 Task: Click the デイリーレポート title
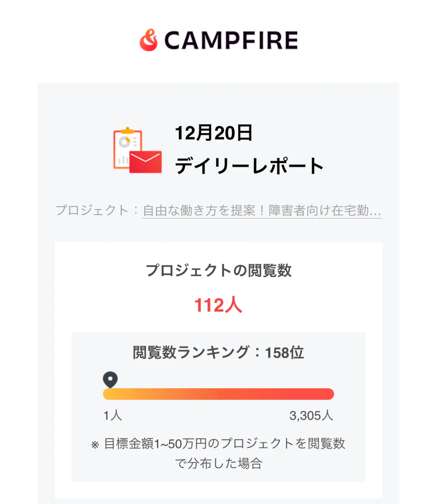249,166
